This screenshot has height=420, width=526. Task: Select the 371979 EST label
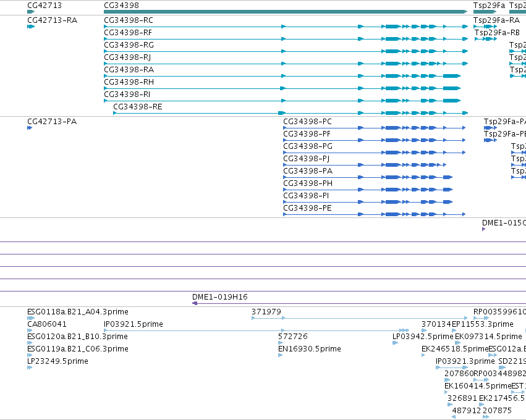point(266,312)
